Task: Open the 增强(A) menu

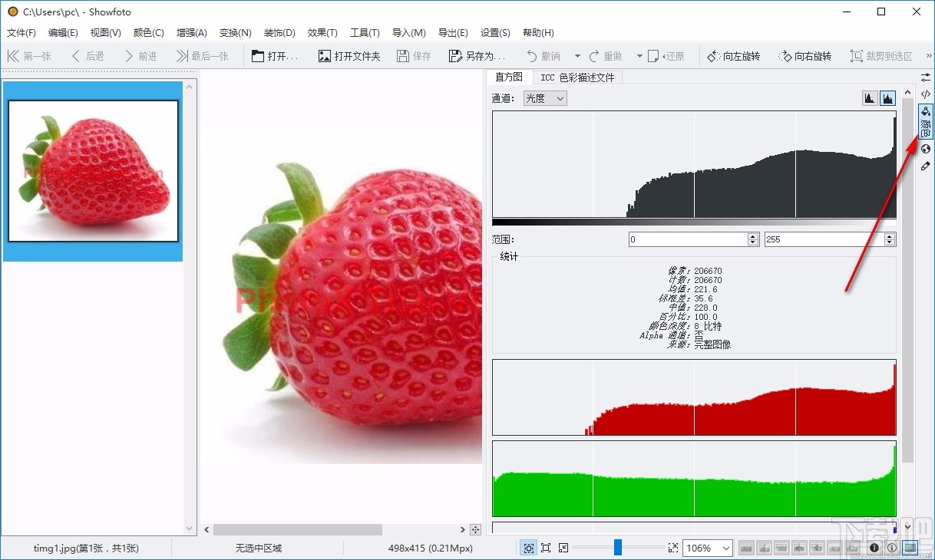Action: (x=192, y=33)
